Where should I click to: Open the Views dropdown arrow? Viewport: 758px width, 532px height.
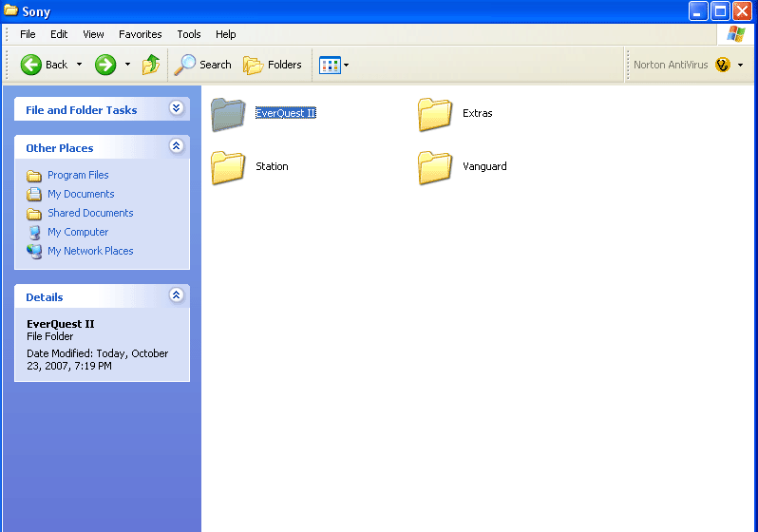tap(346, 65)
